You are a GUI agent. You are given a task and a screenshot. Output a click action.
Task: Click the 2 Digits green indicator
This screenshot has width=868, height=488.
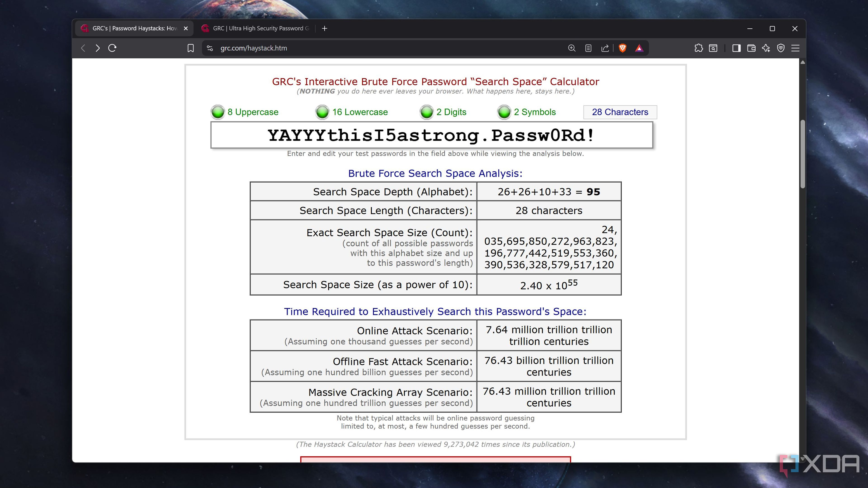(427, 112)
